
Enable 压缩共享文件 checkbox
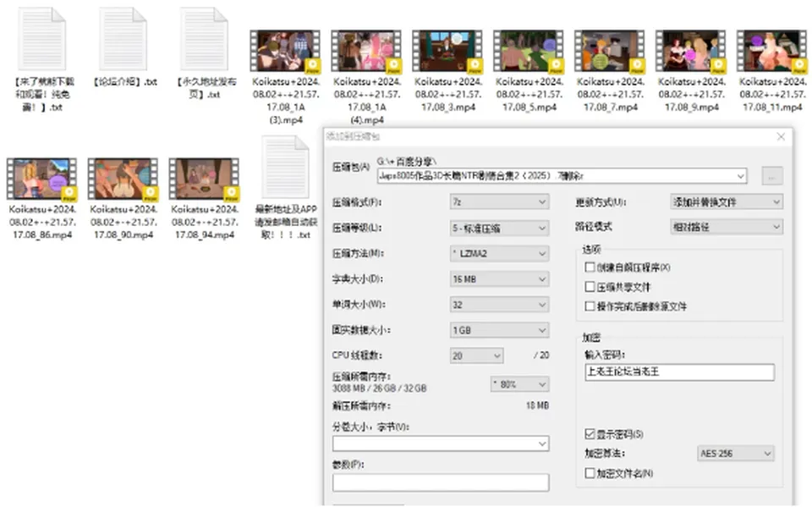[590, 287]
